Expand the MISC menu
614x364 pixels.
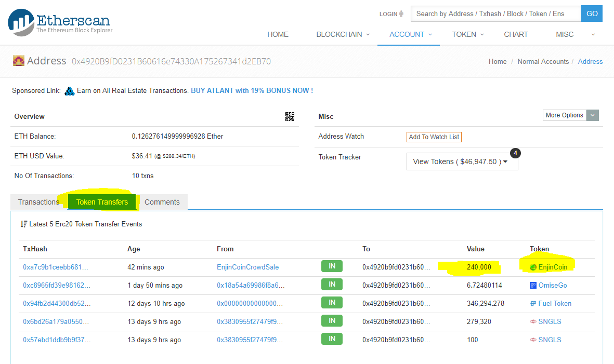click(565, 34)
